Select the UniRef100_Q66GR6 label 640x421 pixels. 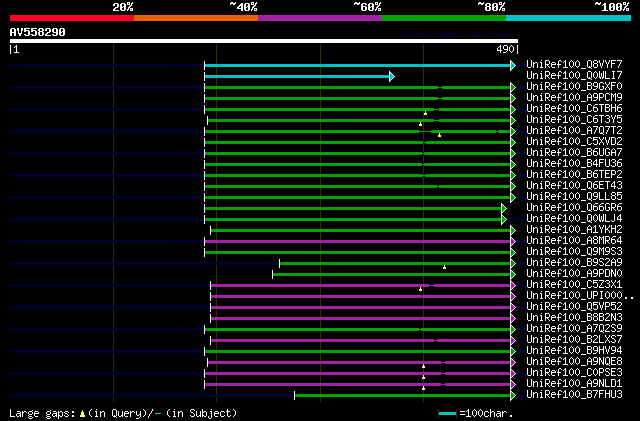(x=574, y=207)
